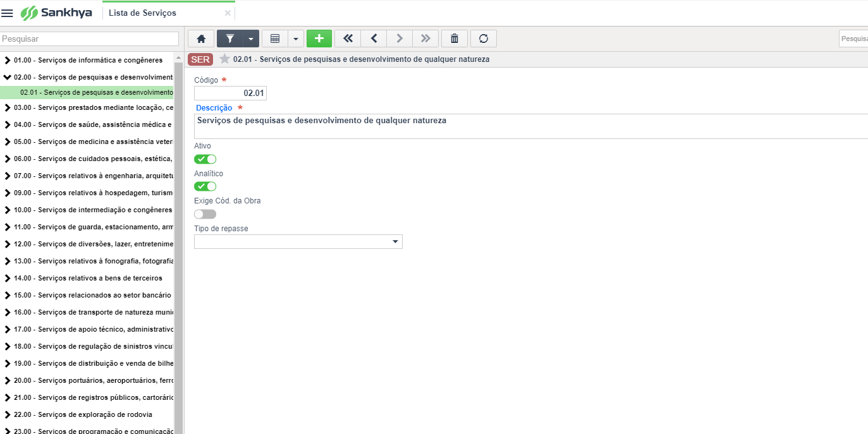
Task: Add new service with green plus
Action: click(319, 39)
